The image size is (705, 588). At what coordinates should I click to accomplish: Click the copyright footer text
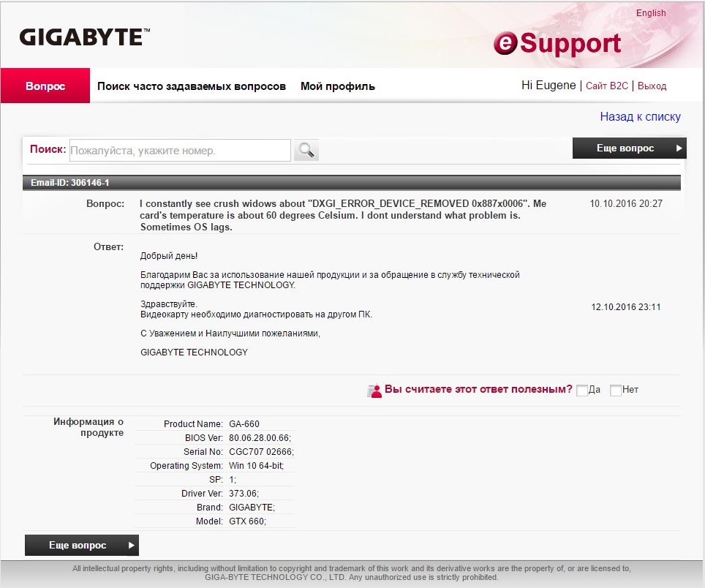352,573
